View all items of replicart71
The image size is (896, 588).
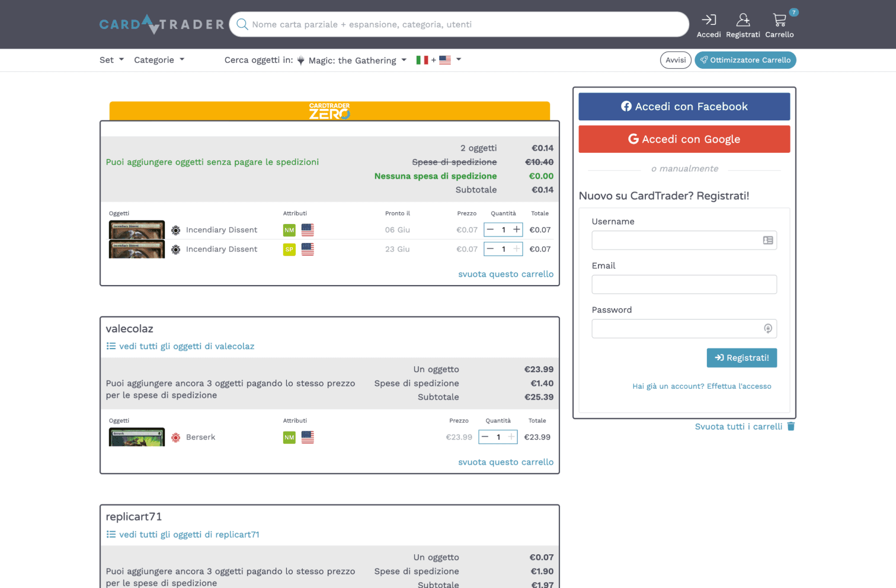(189, 535)
